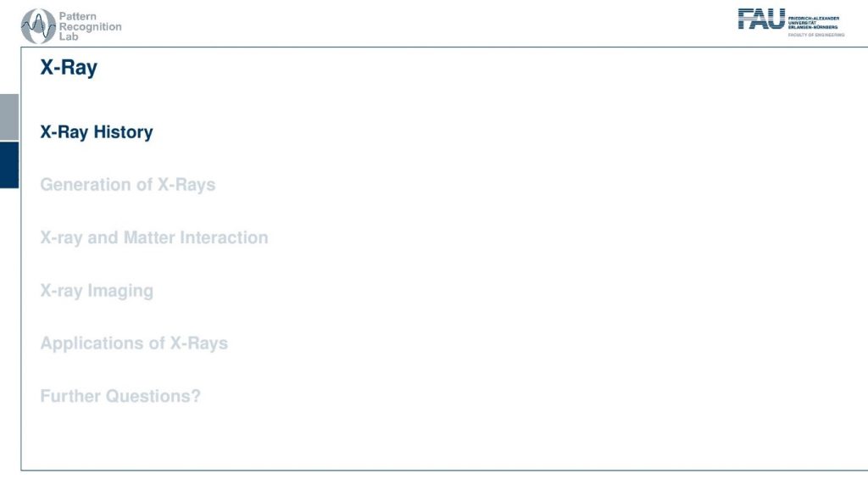Image resolution: width=868 pixels, height=490 pixels.
Task: Open Applications of X-Rays section
Action: (134, 343)
